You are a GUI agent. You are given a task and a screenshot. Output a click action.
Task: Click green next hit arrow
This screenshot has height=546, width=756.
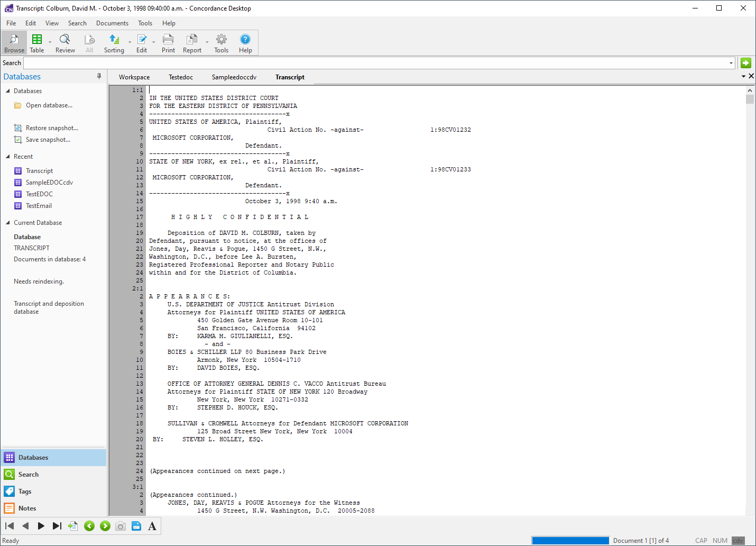tap(105, 526)
